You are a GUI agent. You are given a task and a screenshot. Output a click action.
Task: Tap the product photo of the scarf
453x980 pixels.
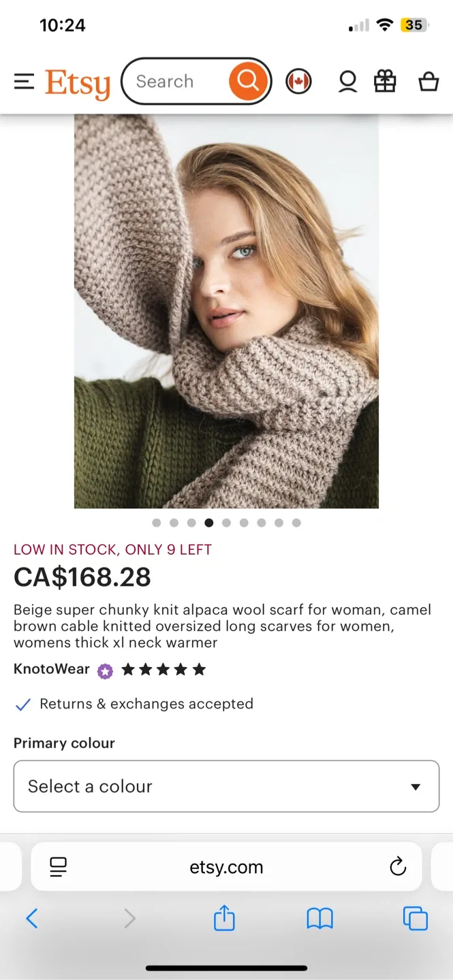pos(226,310)
